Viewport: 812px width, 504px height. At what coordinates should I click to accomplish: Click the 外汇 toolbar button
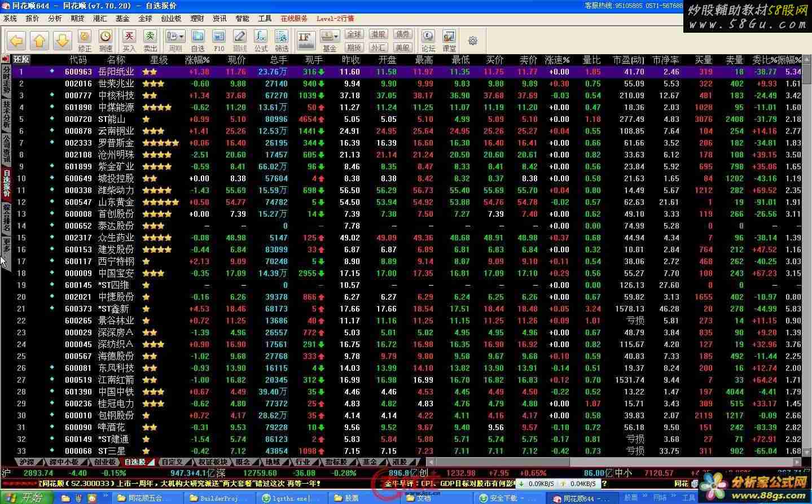coord(378,47)
